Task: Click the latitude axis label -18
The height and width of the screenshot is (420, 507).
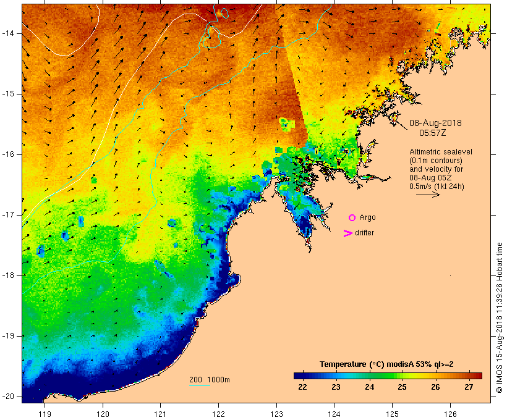Action: click(8, 275)
